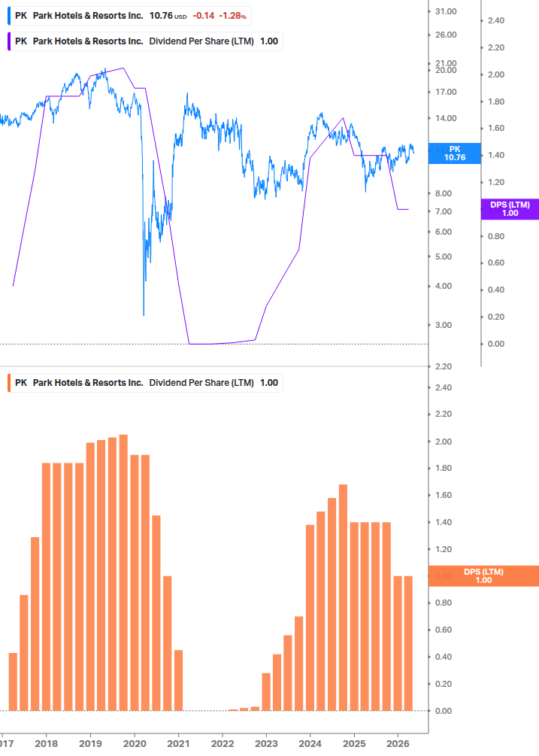Click the 2018 label on time axis
This screenshot has width=539, height=756.
(47, 744)
